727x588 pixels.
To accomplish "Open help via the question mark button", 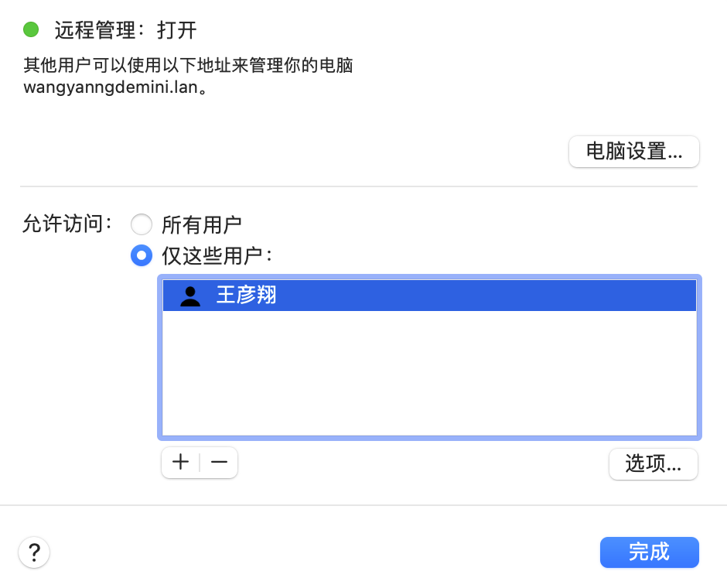I will (34, 552).
